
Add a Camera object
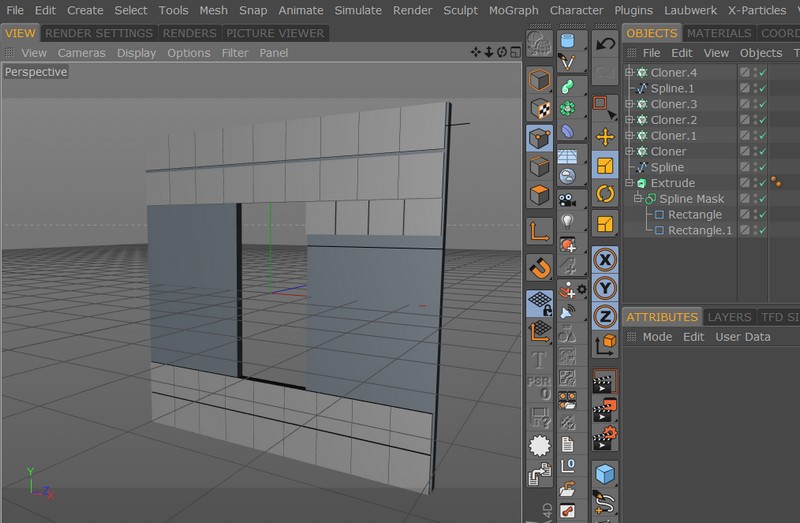click(568, 200)
